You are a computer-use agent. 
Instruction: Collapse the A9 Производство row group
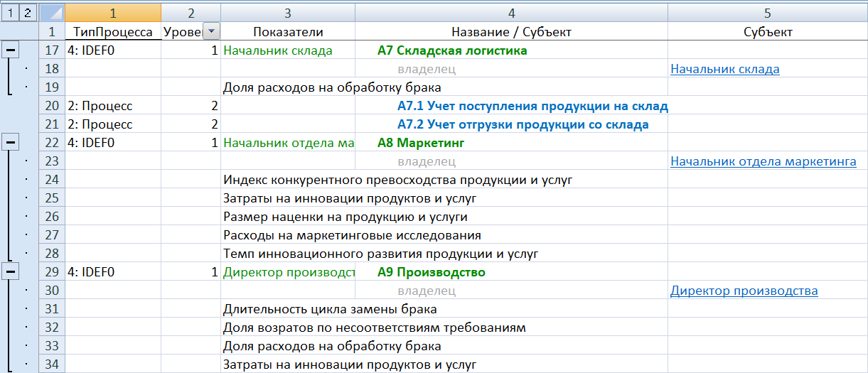pos(10,272)
